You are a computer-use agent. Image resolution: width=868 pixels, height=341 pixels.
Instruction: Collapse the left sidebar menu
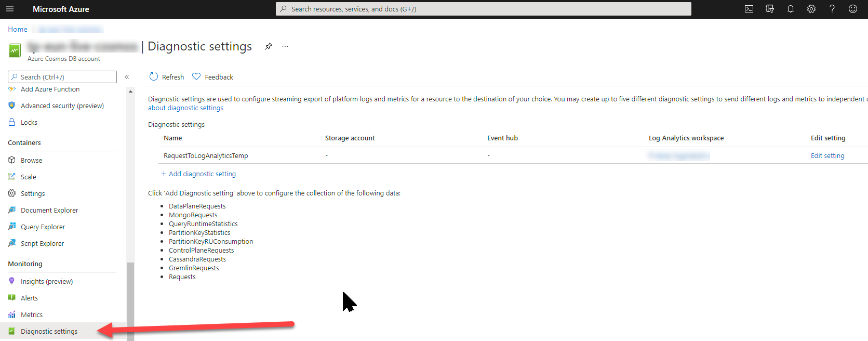127,77
